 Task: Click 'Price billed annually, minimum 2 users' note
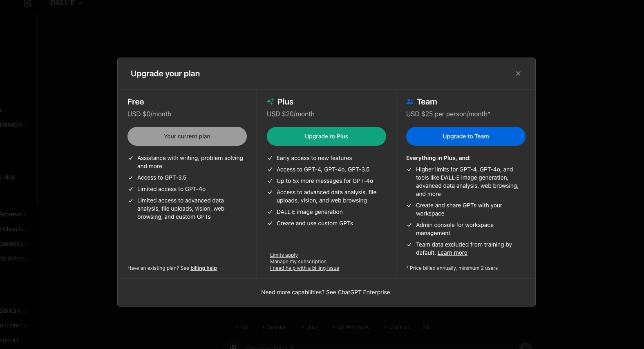point(452,268)
